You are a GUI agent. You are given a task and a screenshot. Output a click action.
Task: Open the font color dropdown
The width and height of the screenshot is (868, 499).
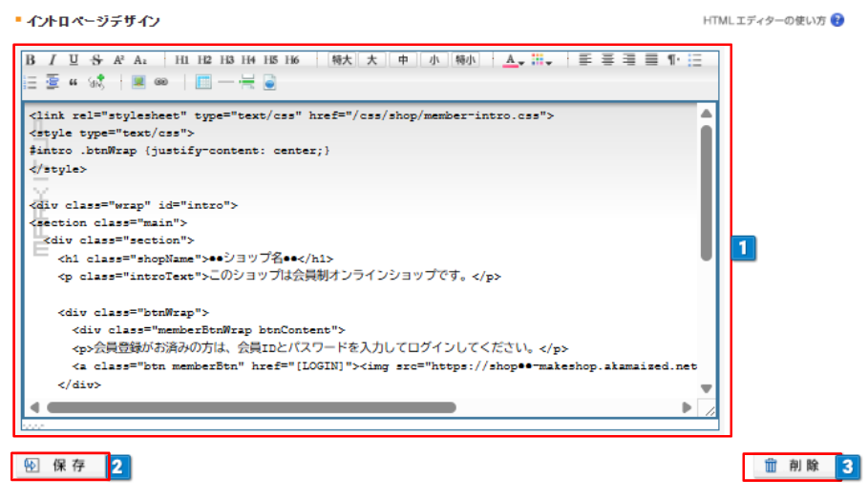click(513, 60)
